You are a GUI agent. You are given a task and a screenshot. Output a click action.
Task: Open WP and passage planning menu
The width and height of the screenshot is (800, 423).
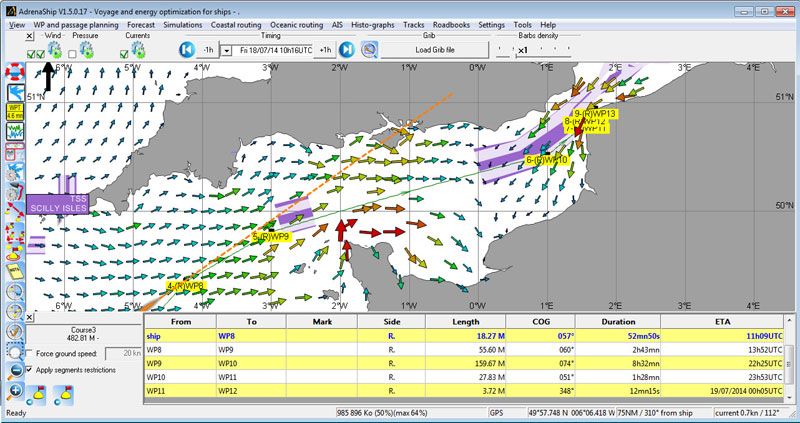click(x=76, y=25)
